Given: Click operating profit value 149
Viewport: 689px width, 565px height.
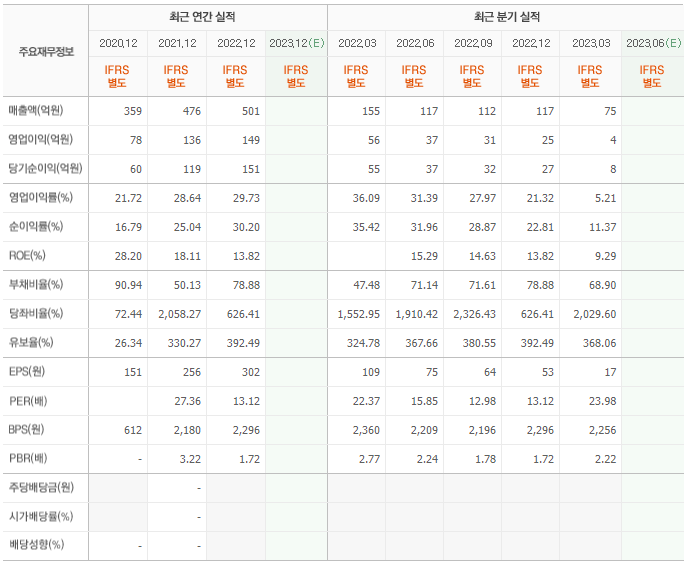Looking at the screenshot, I should (x=251, y=140).
